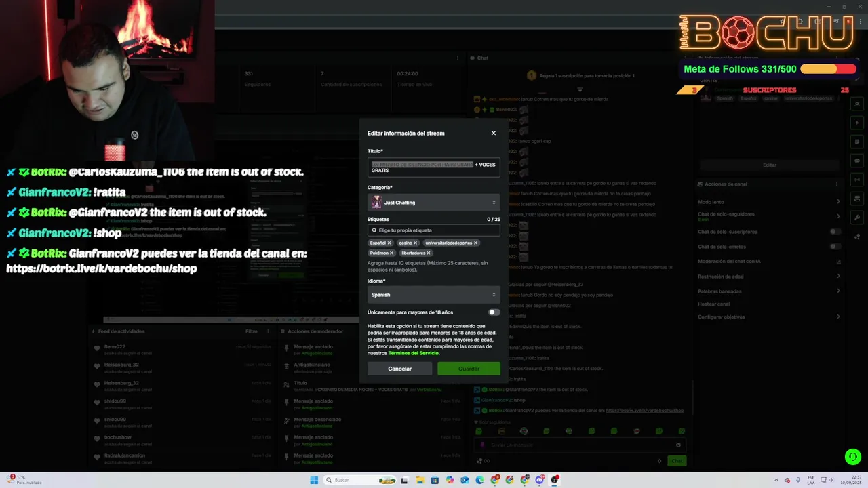Open the Just Chatting category dropdown
This screenshot has width=868, height=488.
433,203
